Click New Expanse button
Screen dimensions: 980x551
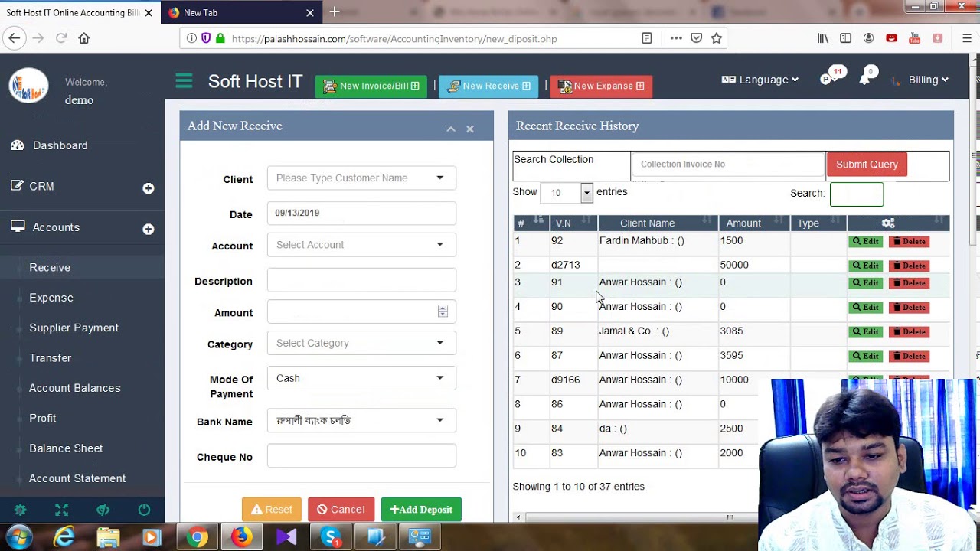tap(601, 86)
